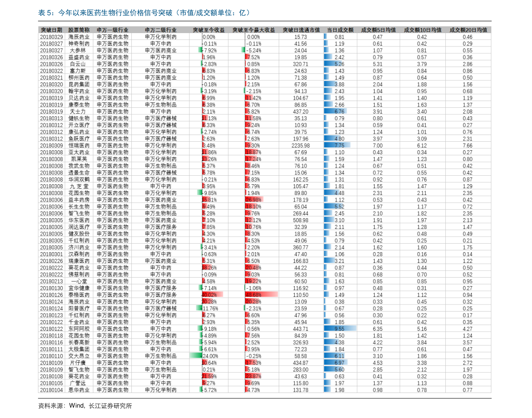Select the max return value 26.98%
532x418 pixels.
[253, 200]
